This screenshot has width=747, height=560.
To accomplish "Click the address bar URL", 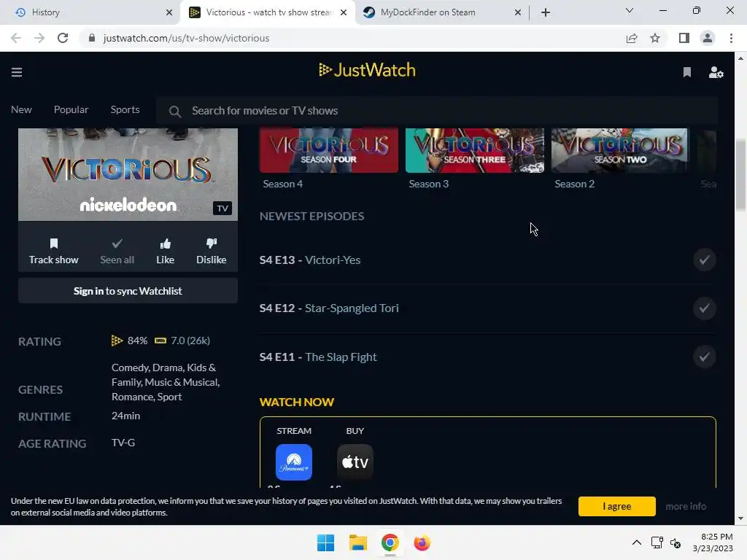I will 186,38.
